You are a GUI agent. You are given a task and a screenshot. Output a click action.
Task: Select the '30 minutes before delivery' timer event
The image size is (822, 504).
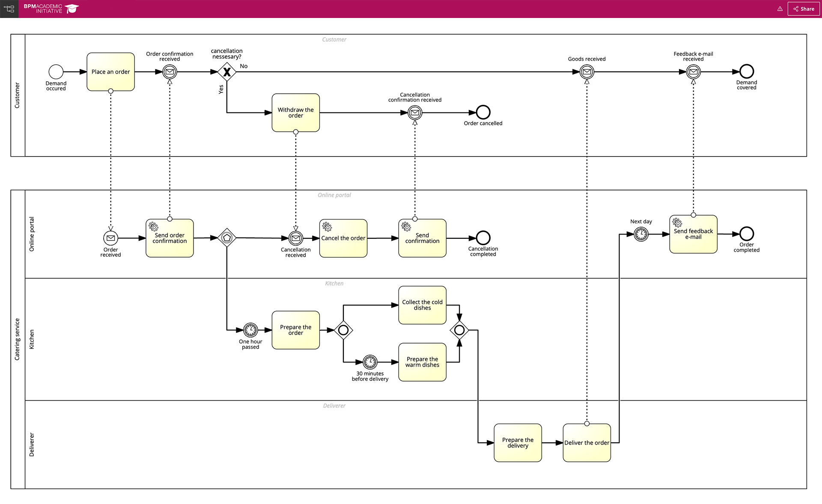pyautogui.click(x=369, y=362)
